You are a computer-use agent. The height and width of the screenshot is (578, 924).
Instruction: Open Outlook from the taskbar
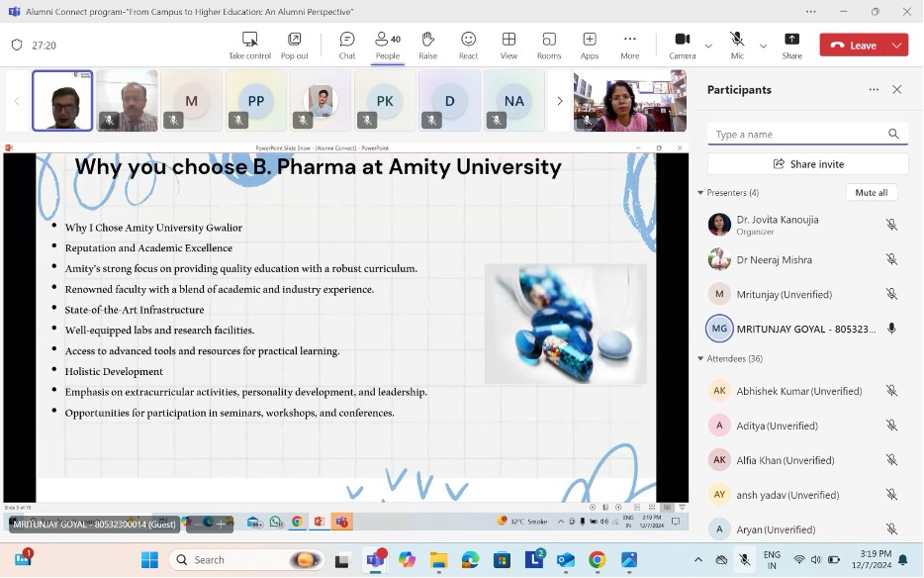tap(566, 560)
